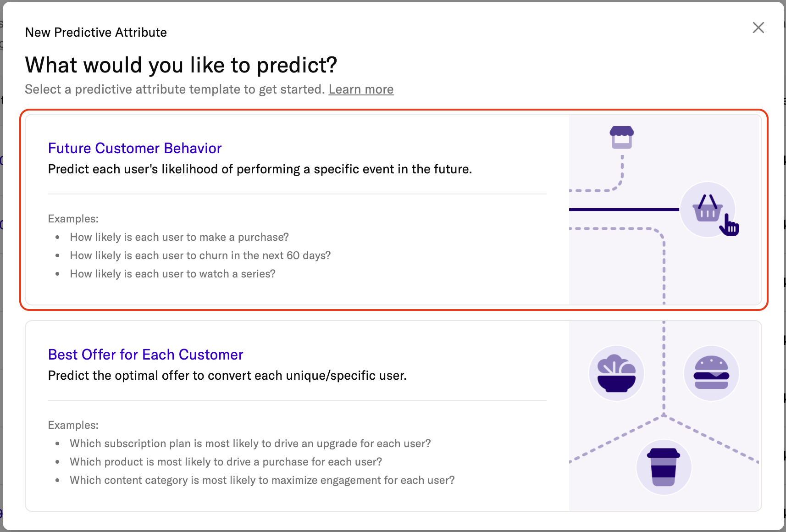The image size is (786, 532).
Task: Click the subscription plan upgrade example
Action: coord(250,443)
